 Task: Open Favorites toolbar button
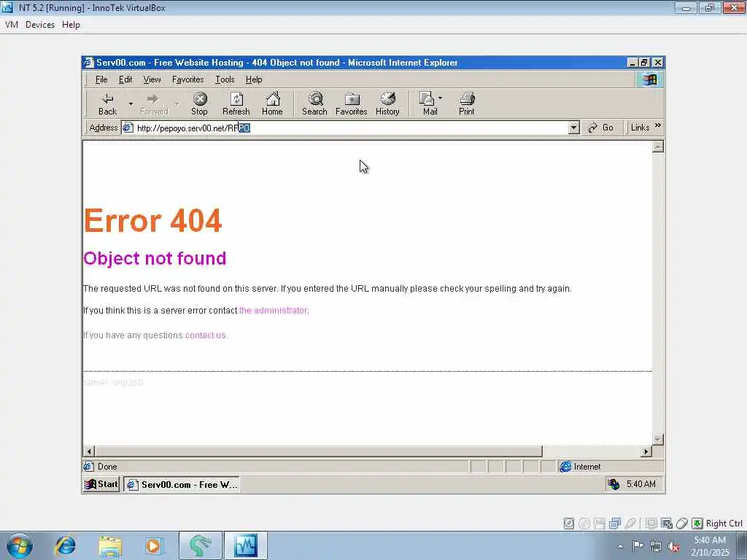pos(351,104)
